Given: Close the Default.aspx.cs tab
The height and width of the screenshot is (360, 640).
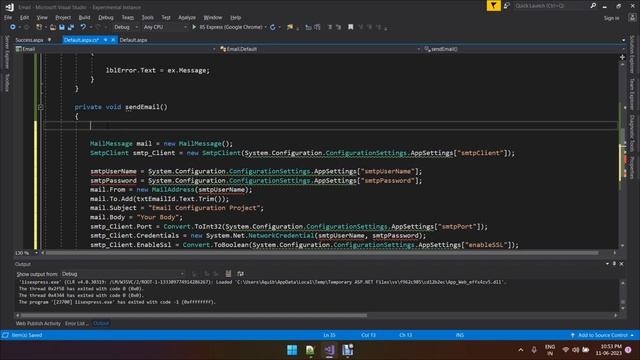Looking at the screenshot, I should click(x=113, y=40).
